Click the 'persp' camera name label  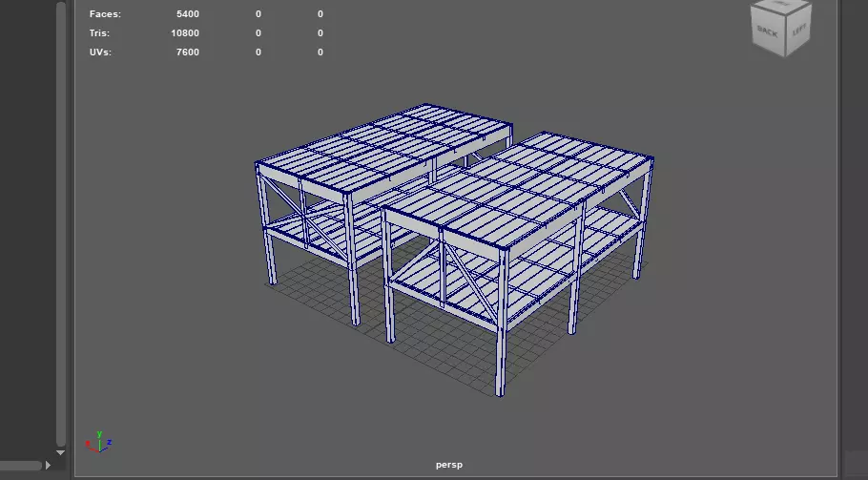coord(449,465)
